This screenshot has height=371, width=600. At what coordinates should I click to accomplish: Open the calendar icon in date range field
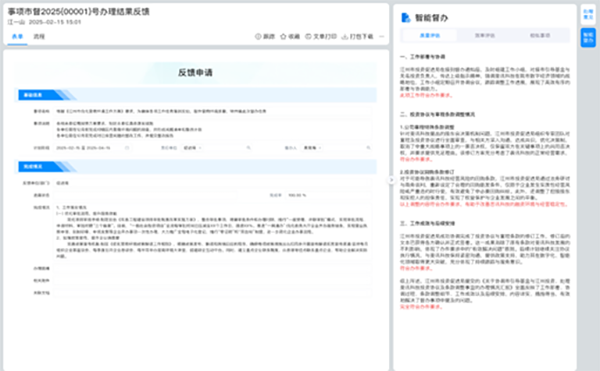[127, 148]
